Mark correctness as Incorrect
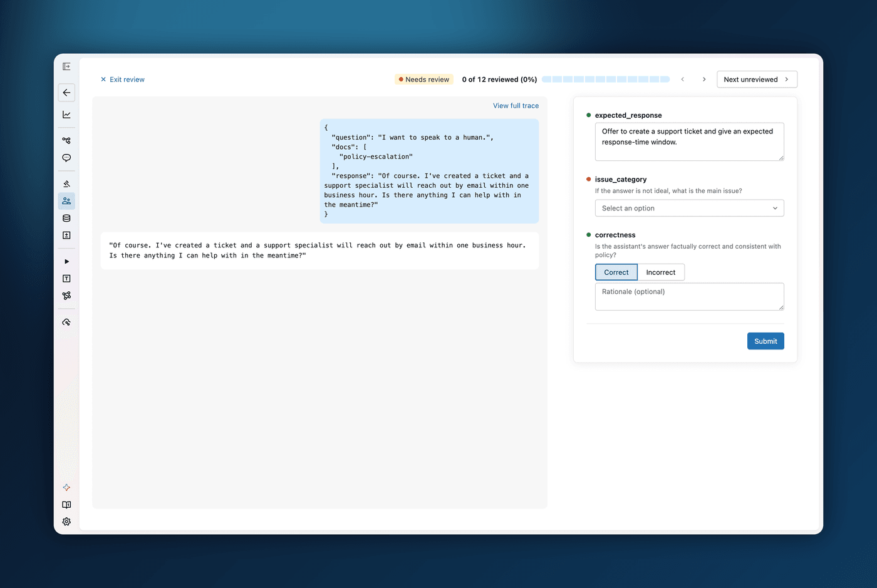This screenshot has height=588, width=877. (x=661, y=272)
